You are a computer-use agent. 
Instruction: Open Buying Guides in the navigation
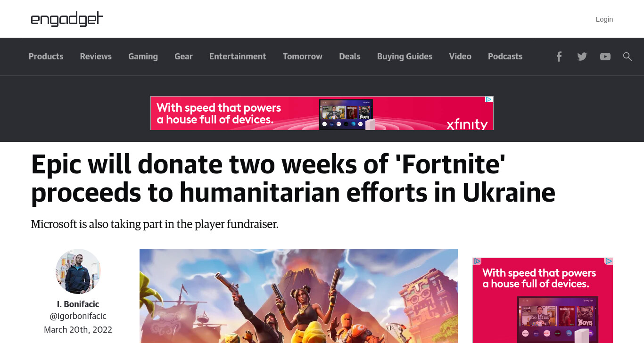pos(405,57)
